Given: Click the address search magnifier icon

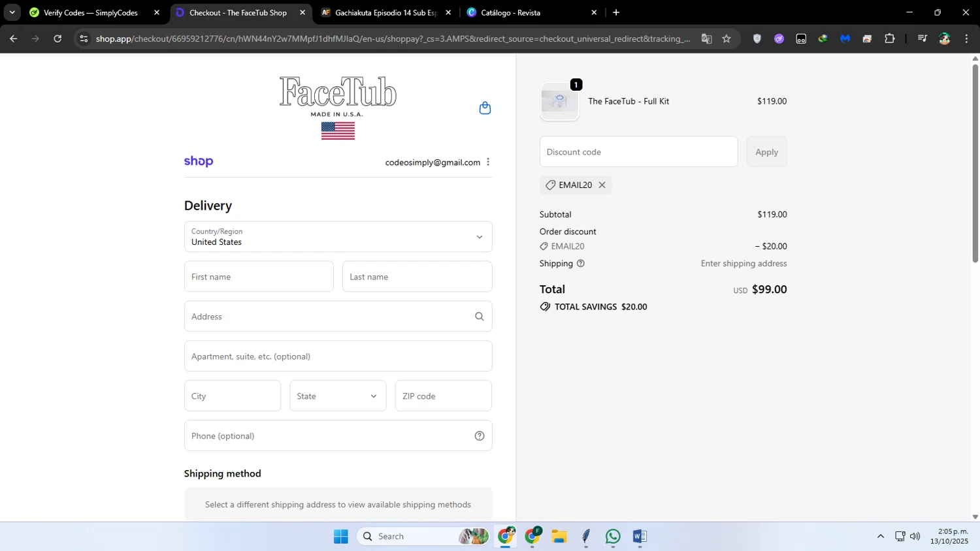Looking at the screenshot, I should 480,317.
